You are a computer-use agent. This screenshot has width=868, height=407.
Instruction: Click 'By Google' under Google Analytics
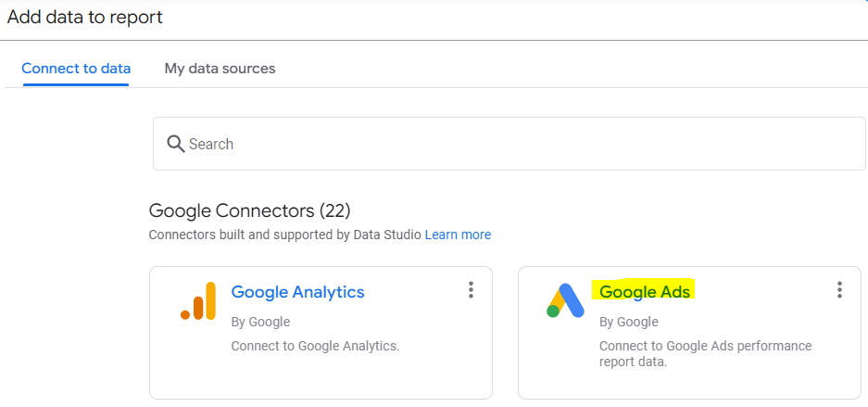point(260,322)
